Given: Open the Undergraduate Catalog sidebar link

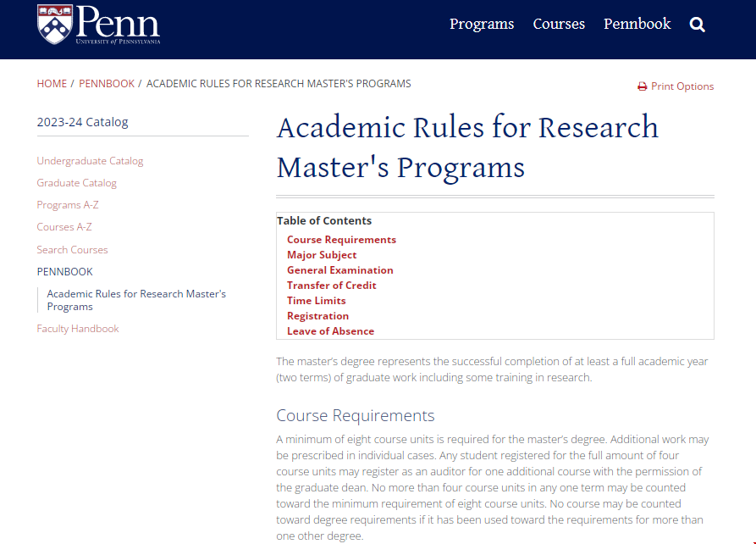Looking at the screenshot, I should (x=90, y=161).
